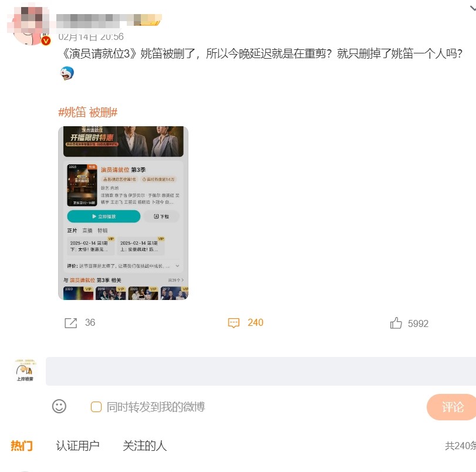Open the comments via speech bubble icon
The height and width of the screenshot is (472, 476).
pos(234,323)
